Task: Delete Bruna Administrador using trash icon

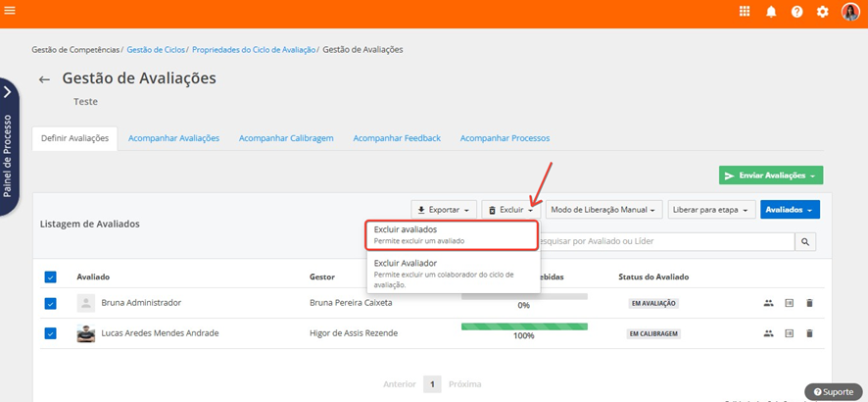Action: pyautogui.click(x=809, y=303)
